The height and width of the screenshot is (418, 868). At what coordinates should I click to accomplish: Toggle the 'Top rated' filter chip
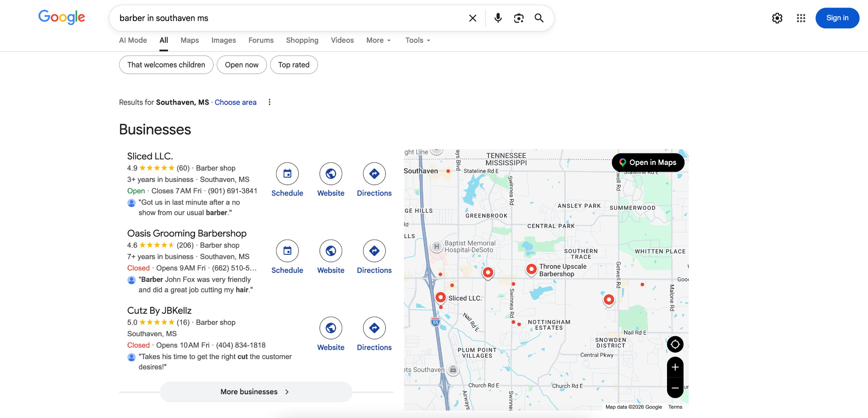(x=294, y=65)
